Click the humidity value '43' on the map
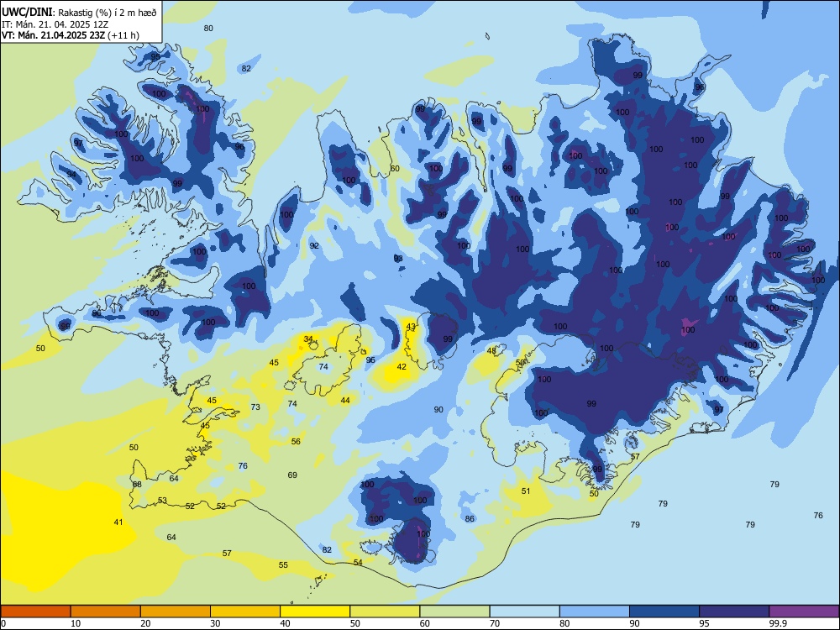The height and width of the screenshot is (630, 840). point(411,326)
